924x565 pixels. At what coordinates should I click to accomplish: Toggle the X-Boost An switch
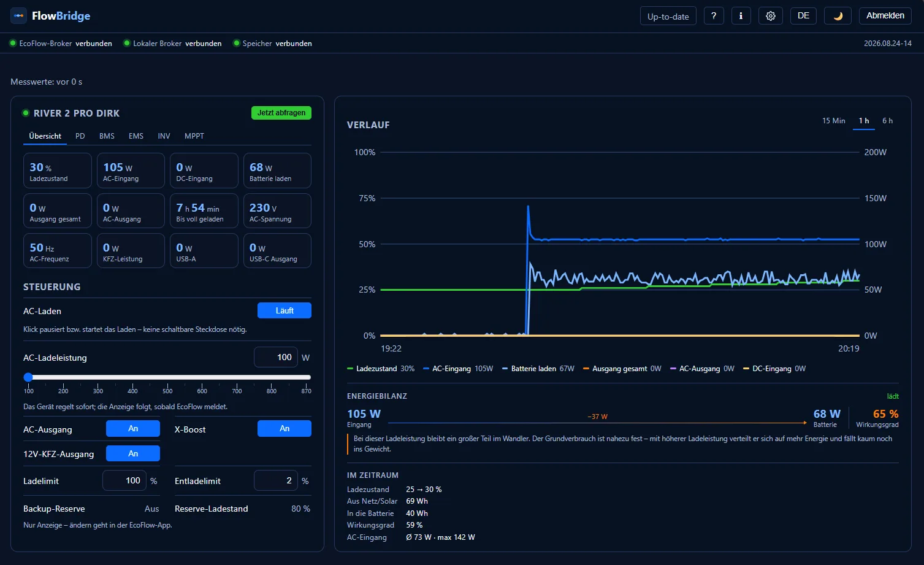click(x=284, y=428)
